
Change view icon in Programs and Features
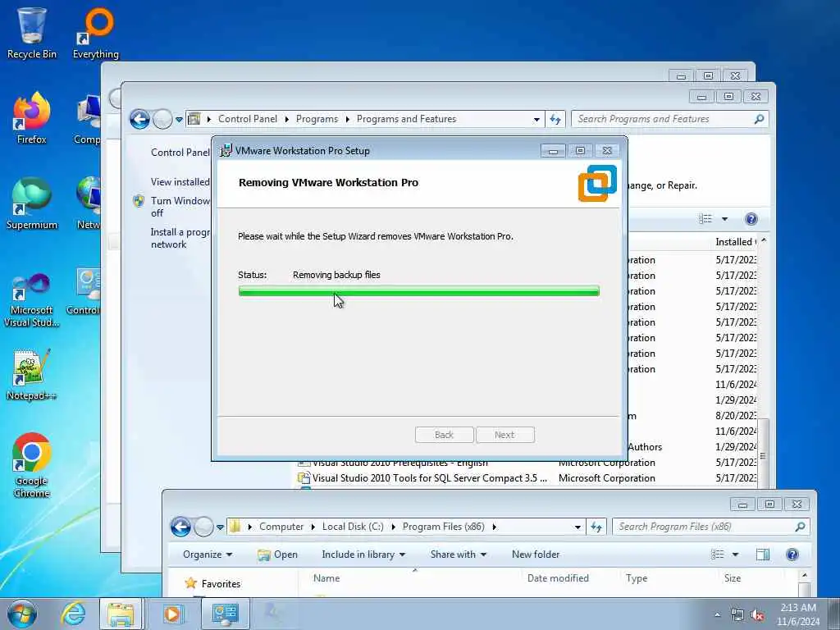pos(705,218)
